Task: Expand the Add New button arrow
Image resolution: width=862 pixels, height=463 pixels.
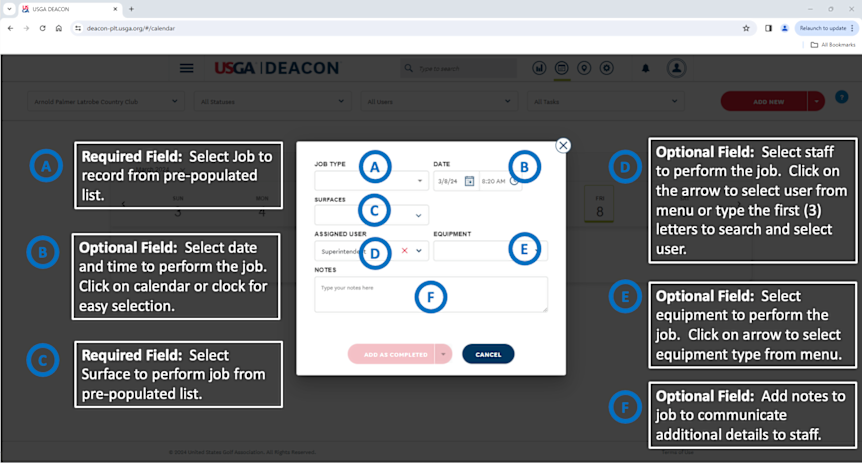Action: [816, 101]
